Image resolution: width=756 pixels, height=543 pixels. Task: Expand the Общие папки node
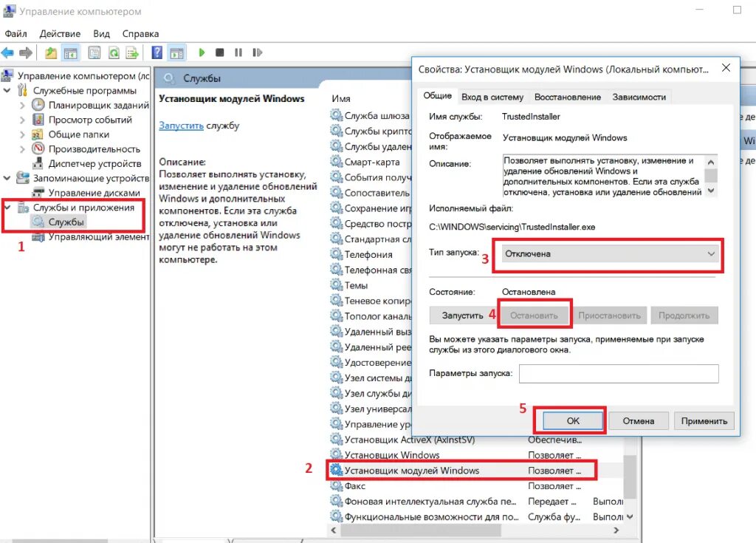[x=22, y=134]
